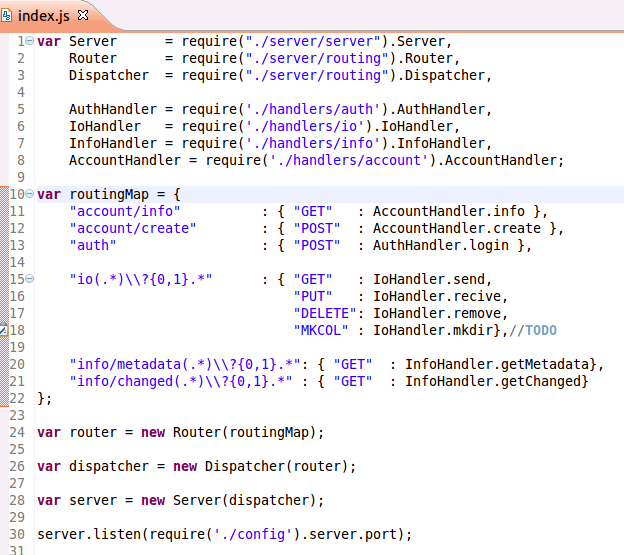Click the JavaScript file icon on the tab

tap(9, 16)
